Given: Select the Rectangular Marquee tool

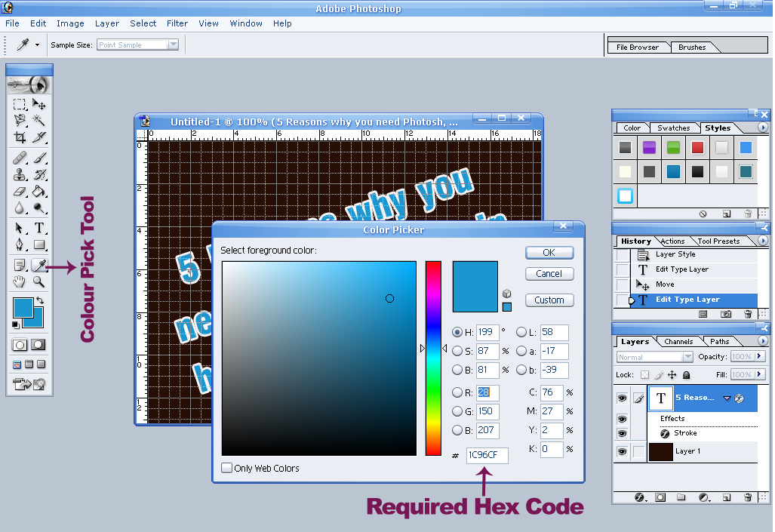Looking at the screenshot, I should (x=20, y=104).
